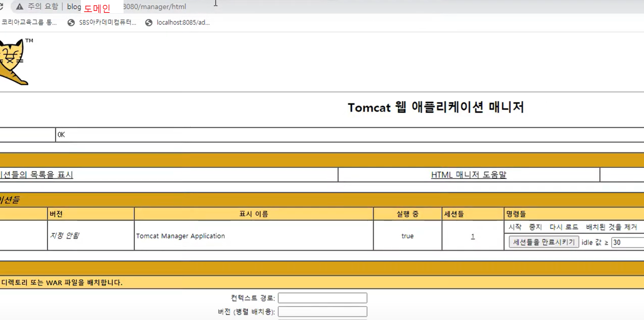The image size is (644, 320).
Task: Click the 중지 command
Action: coord(535,227)
